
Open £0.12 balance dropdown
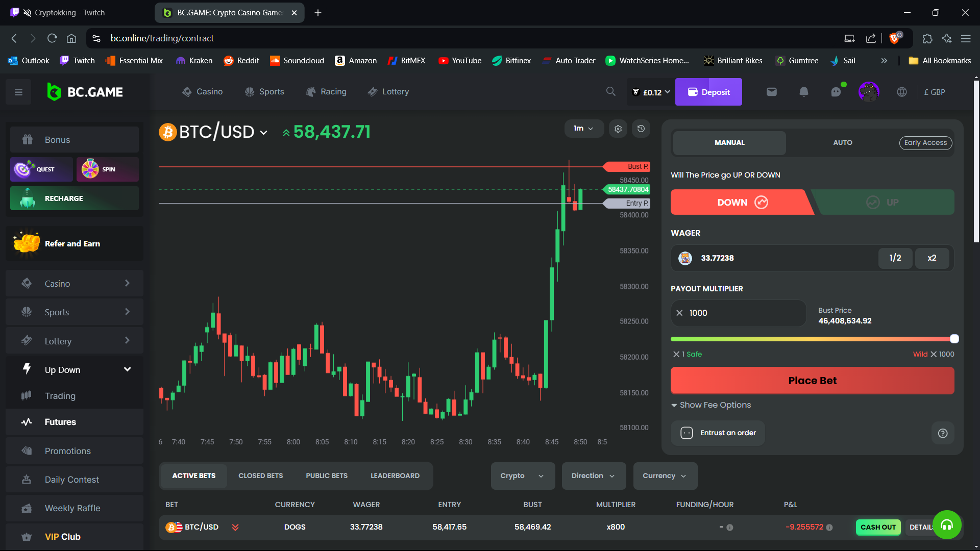tap(650, 92)
